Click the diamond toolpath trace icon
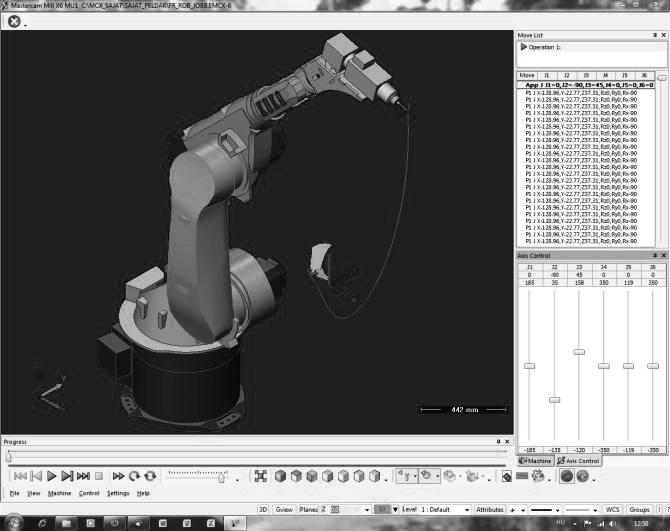The height and width of the screenshot is (531, 670). 507,476
